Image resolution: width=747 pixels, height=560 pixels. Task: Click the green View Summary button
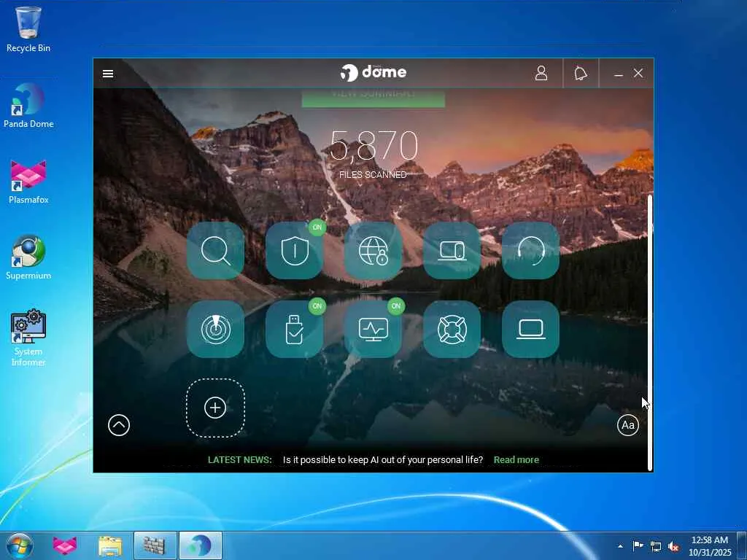[373, 98]
